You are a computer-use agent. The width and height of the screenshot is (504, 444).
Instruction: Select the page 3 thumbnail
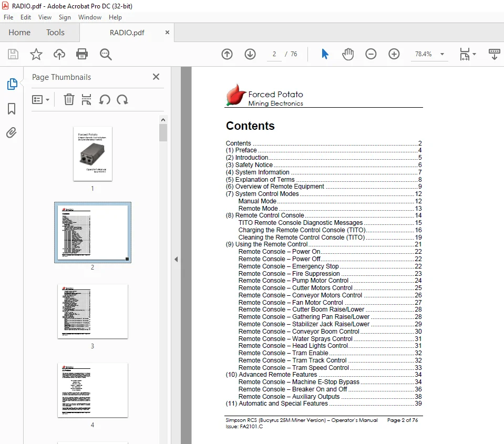pyautogui.click(x=92, y=311)
